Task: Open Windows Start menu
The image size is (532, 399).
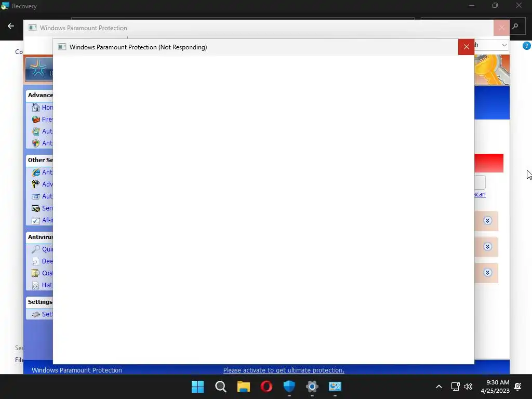Action: point(197,387)
